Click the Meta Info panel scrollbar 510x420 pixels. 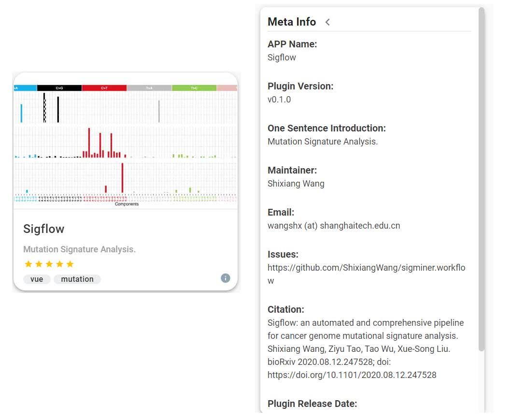[x=481, y=179]
